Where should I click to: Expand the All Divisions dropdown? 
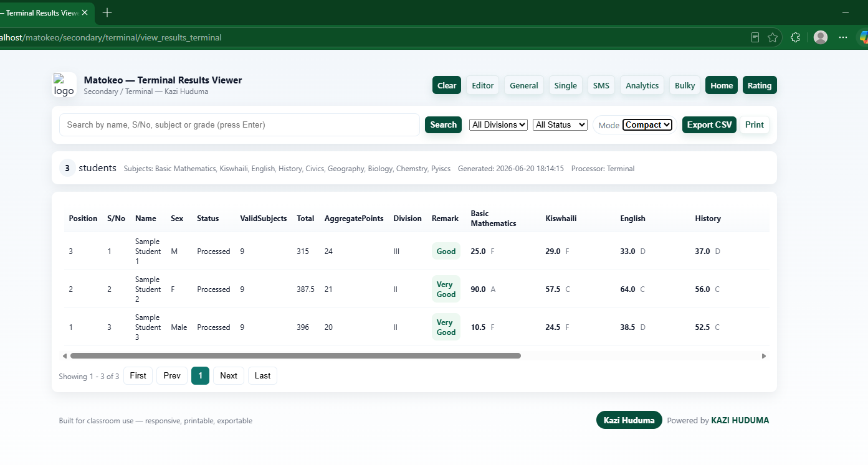coord(498,124)
